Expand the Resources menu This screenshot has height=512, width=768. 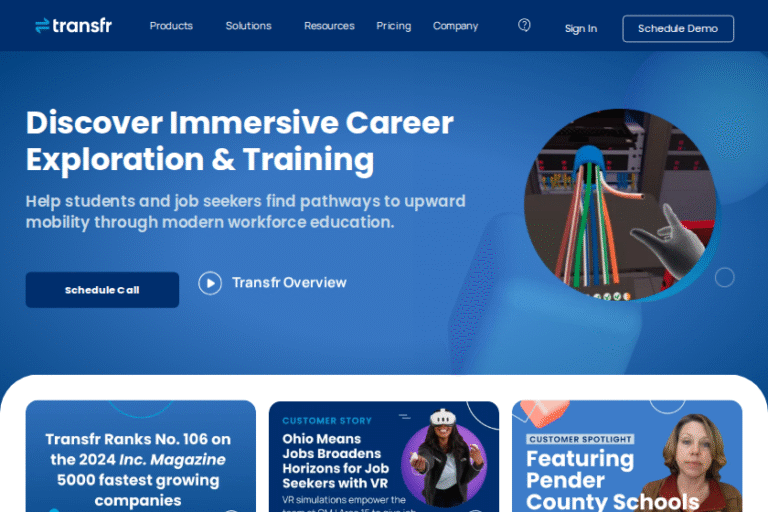pyautogui.click(x=329, y=26)
